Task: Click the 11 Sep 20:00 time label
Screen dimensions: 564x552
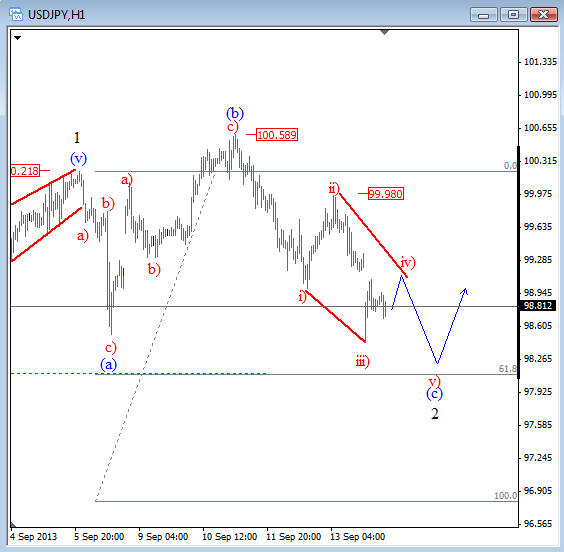Action: (294, 537)
